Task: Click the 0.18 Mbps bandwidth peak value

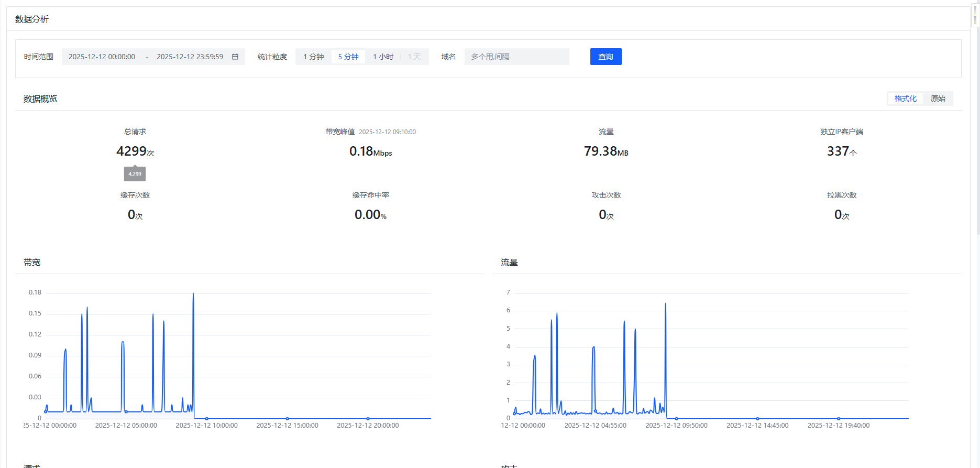Action: pyautogui.click(x=371, y=151)
